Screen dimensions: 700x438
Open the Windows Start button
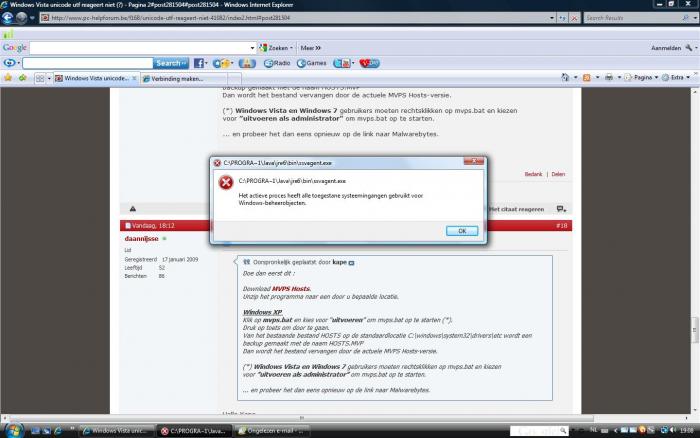click(x=13, y=430)
